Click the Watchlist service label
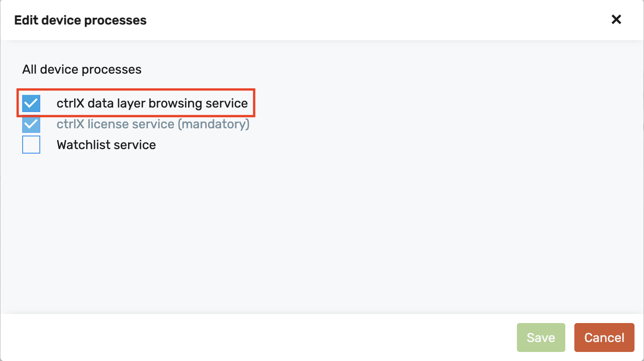This screenshot has width=644, height=361. [106, 145]
